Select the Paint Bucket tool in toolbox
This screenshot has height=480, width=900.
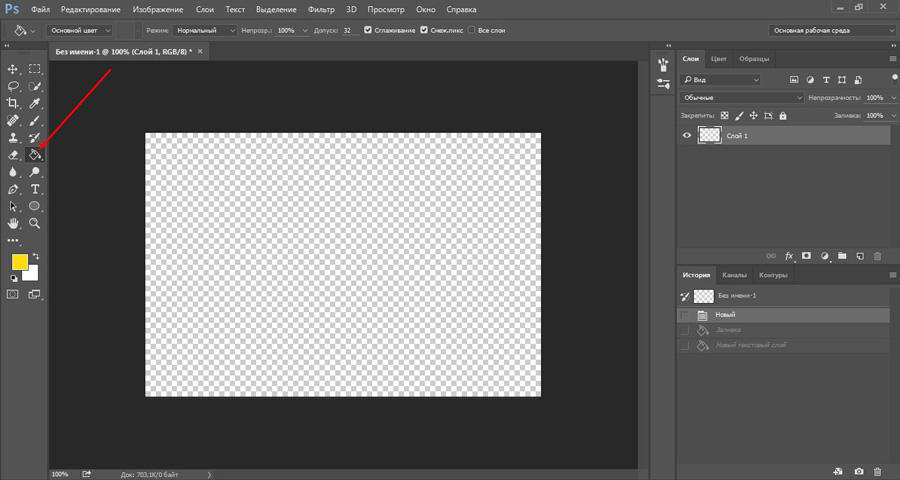(35, 155)
